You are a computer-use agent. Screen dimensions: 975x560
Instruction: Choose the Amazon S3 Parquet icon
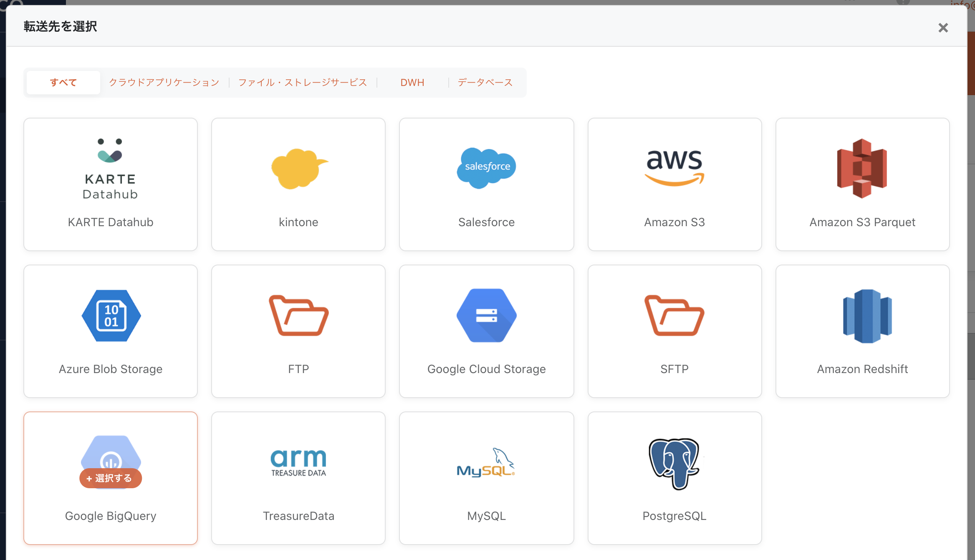click(x=862, y=169)
